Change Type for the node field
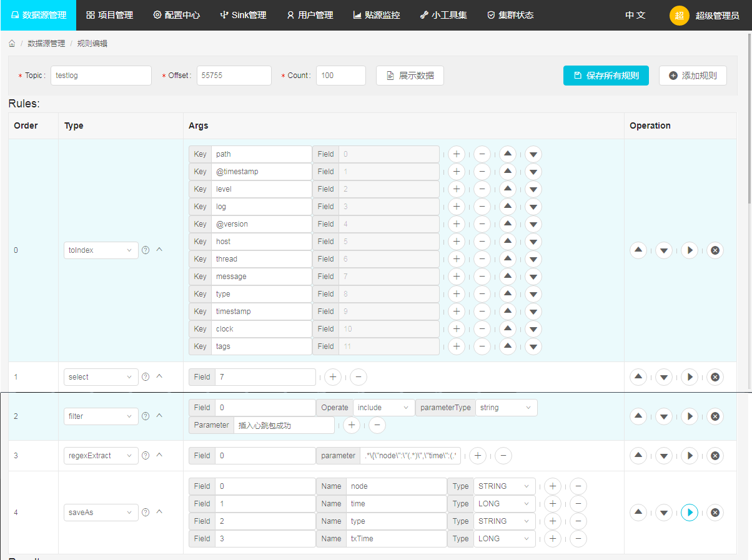Viewport: 752px width, 560px height. tap(505, 486)
